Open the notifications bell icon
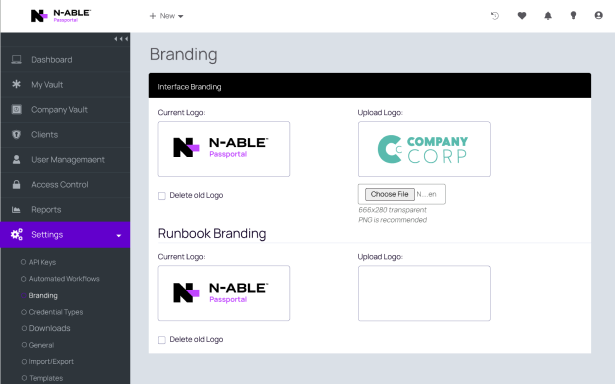Image resolution: width=615 pixels, height=384 pixels. (548, 16)
